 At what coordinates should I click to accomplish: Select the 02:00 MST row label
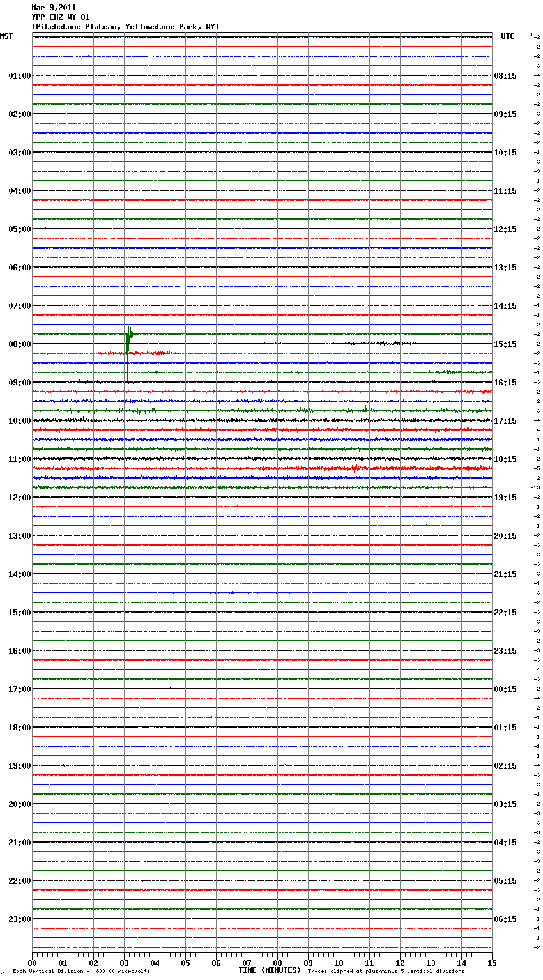tap(20, 114)
